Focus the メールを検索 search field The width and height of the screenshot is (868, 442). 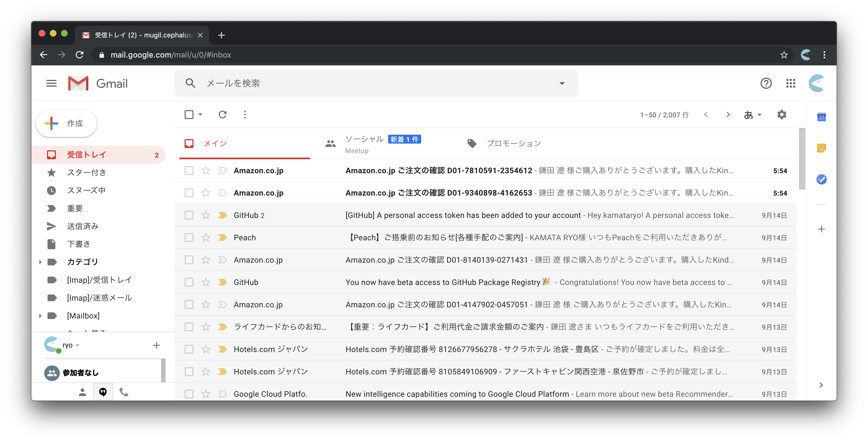[376, 83]
